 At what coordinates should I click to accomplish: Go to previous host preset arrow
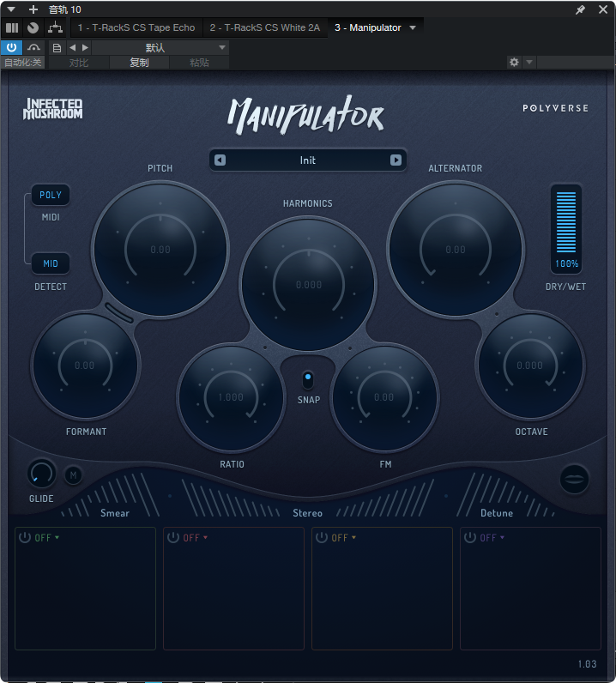73,47
